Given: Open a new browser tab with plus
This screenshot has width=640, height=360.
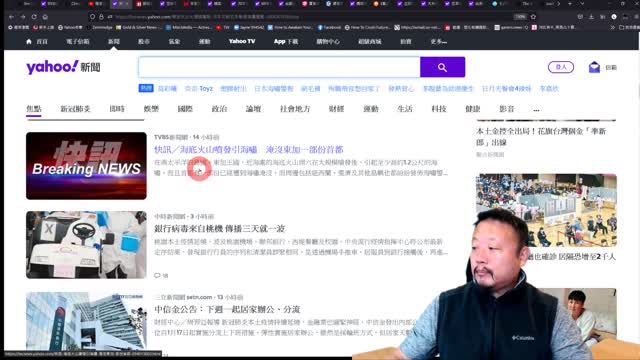Looking at the screenshot, I should [570, 4].
